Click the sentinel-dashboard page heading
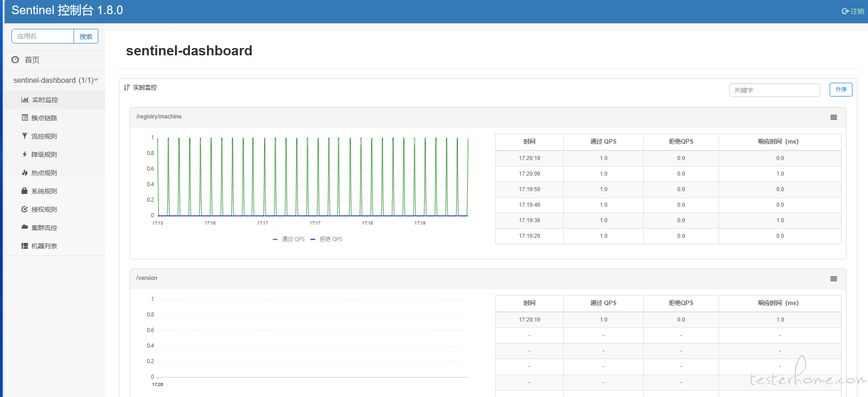This screenshot has width=868, height=397. (189, 51)
